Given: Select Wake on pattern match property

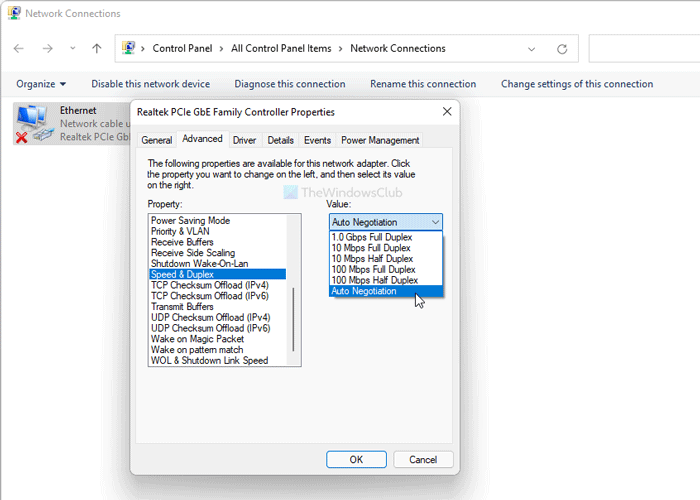Looking at the screenshot, I should (217, 350).
